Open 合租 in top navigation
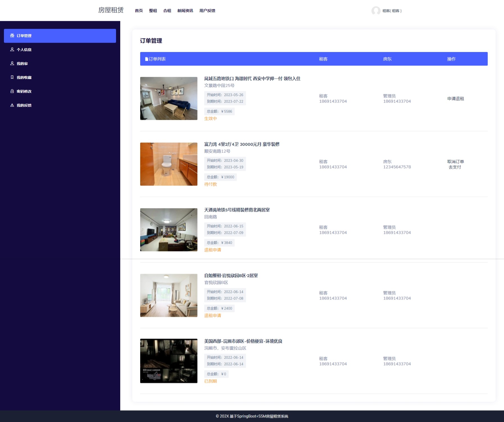This screenshot has height=422, width=504. [x=167, y=11]
